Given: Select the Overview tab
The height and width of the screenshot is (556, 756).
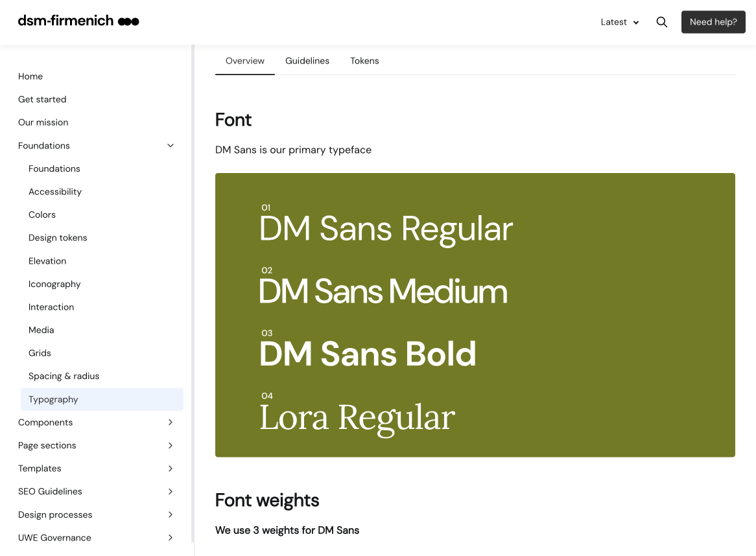Looking at the screenshot, I should coord(244,61).
